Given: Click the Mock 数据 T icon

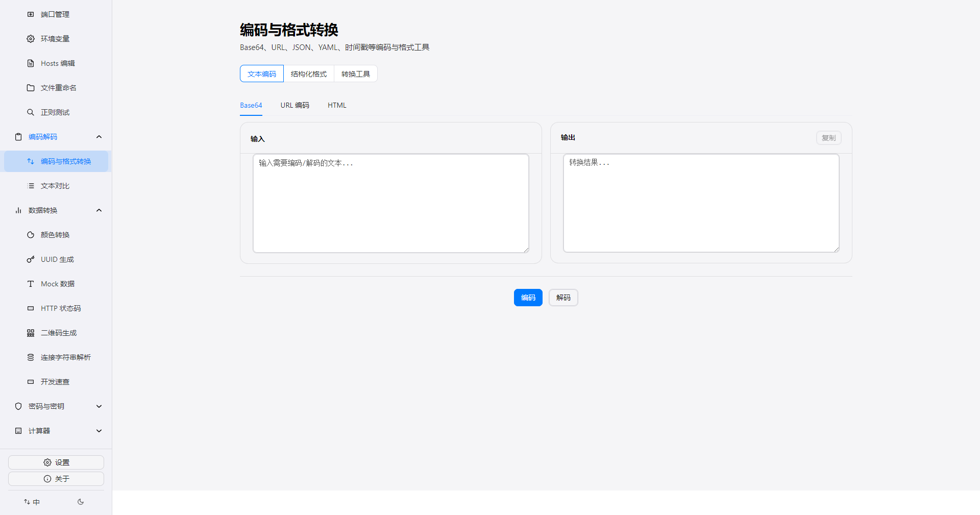Looking at the screenshot, I should [x=31, y=284].
